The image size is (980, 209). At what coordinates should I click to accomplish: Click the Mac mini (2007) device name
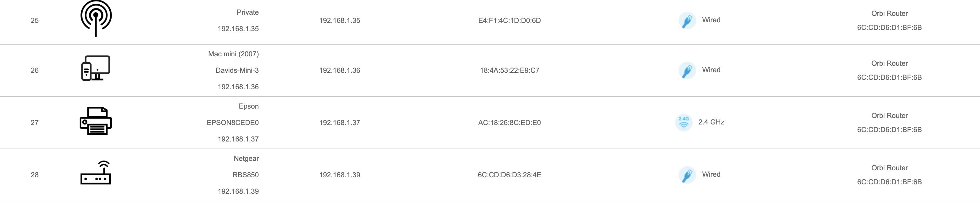coord(233,54)
